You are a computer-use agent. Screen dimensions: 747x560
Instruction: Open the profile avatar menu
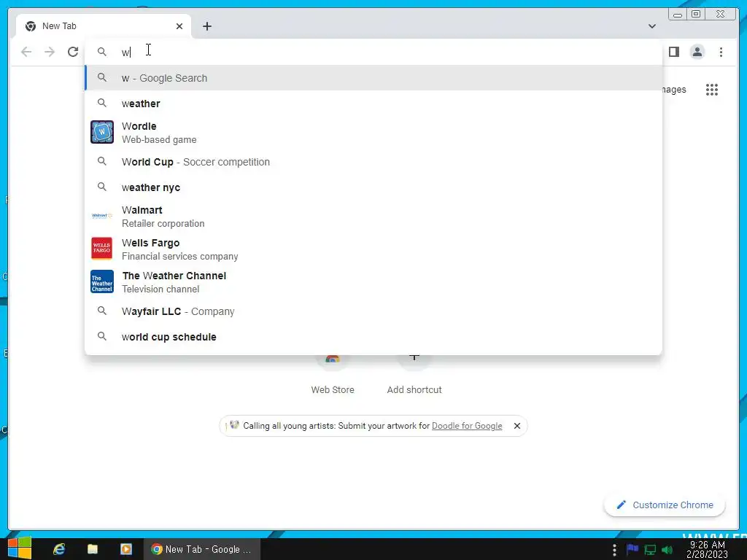pos(697,52)
